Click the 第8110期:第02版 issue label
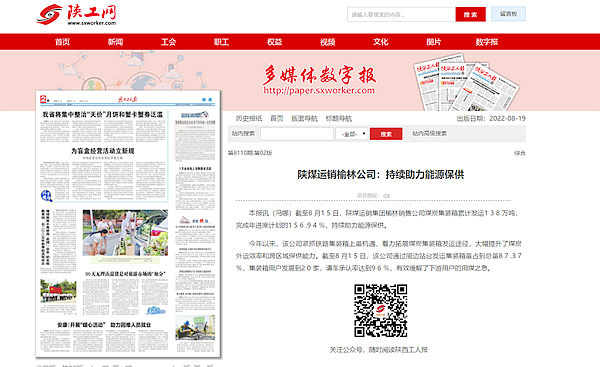 pyautogui.click(x=250, y=153)
